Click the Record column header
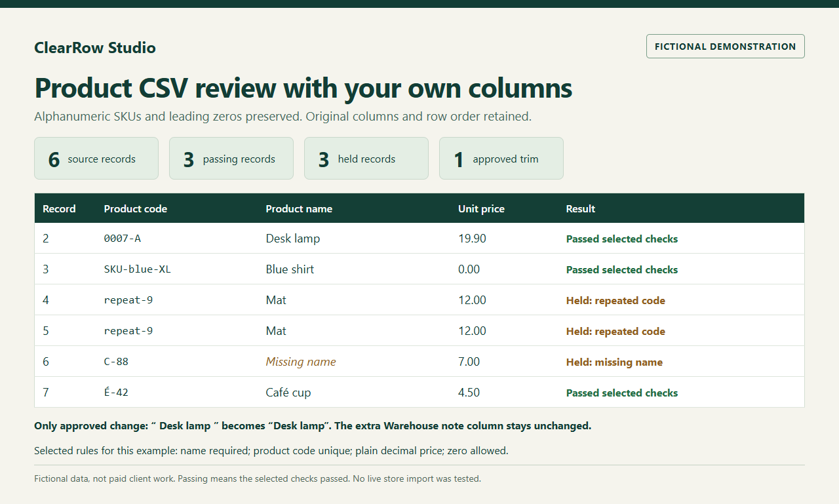The width and height of the screenshot is (839, 504). point(59,209)
